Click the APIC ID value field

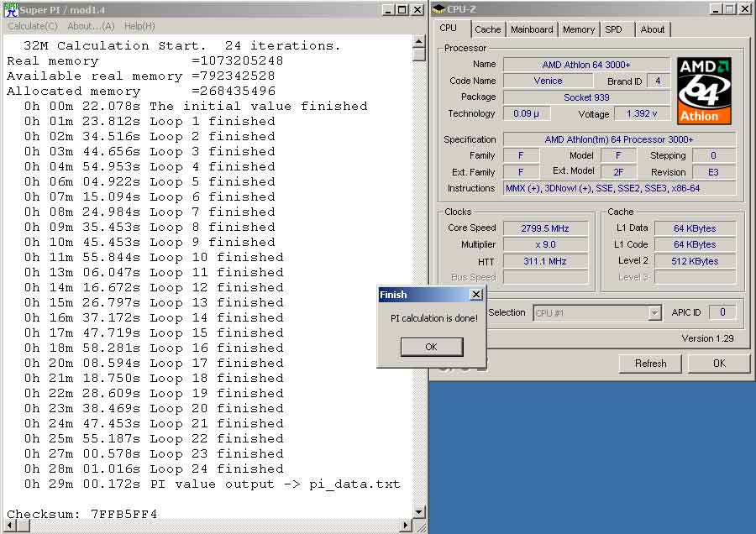[x=722, y=312]
